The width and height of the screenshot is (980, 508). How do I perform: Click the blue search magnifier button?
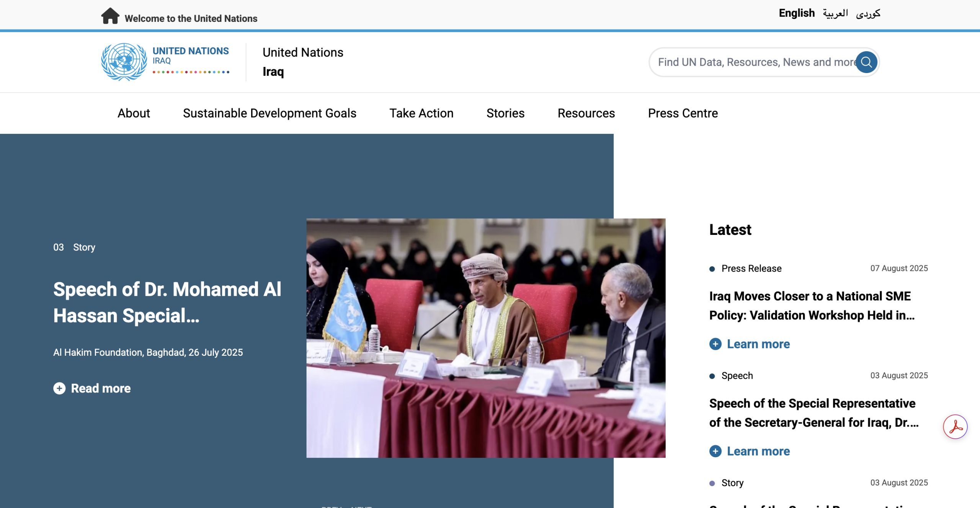(866, 62)
